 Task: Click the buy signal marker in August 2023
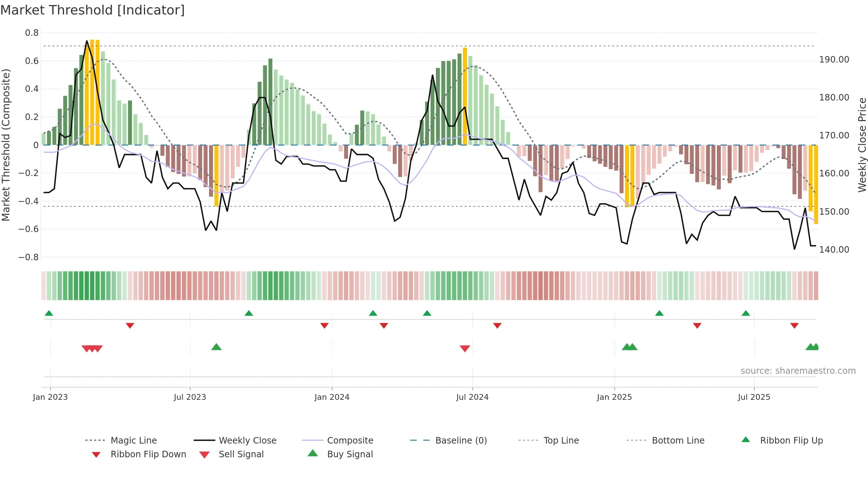click(x=216, y=347)
